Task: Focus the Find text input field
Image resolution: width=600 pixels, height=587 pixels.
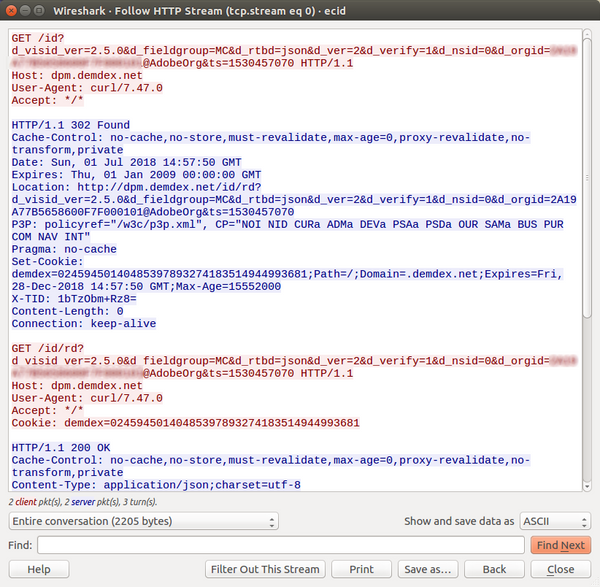Action: 281,545
